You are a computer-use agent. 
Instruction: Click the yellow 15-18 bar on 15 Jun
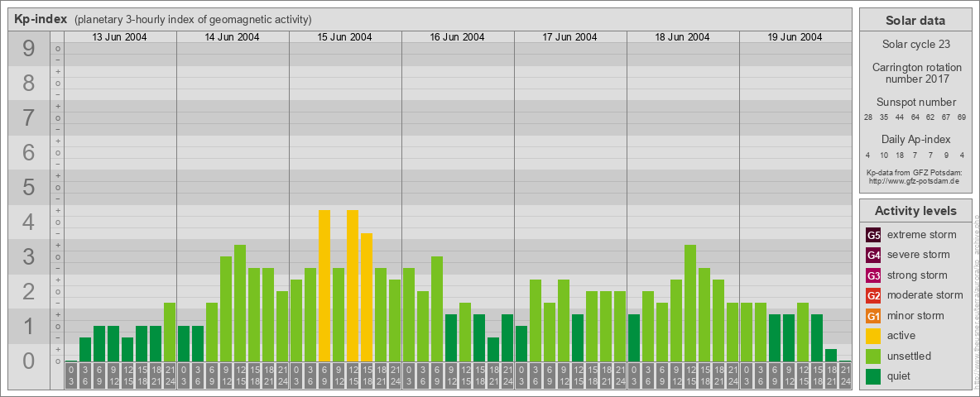pyautogui.click(x=367, y=297)
